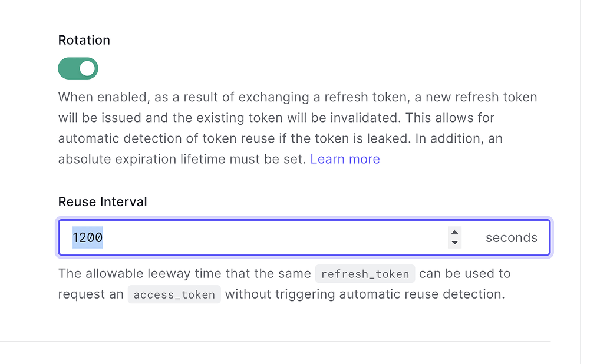Select the 1200 value text
This screenshot has height=364, width=610.
[87, 237]
